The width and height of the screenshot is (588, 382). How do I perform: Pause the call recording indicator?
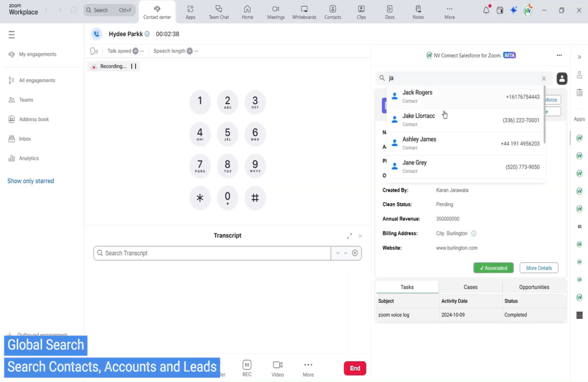[133, 66]
